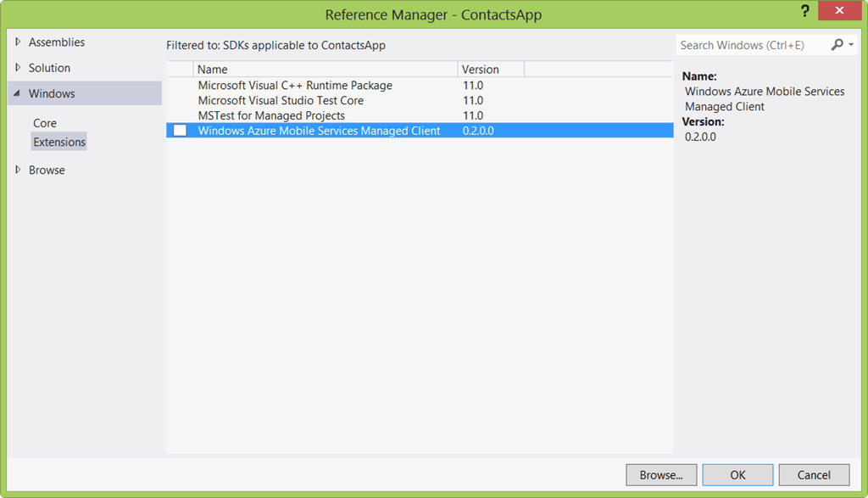868x498 pixels.
Task: Click the Search Windows input field
Action: coord(753,45)
